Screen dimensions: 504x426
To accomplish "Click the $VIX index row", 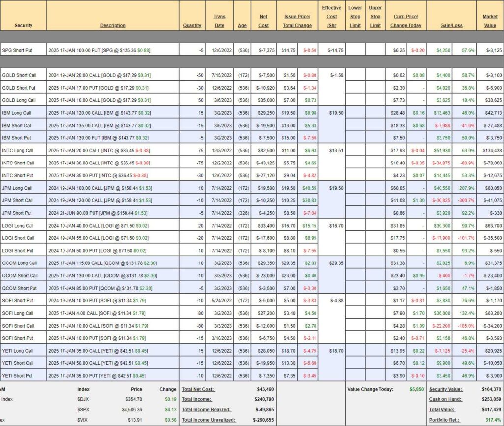I will click(84, 420).
